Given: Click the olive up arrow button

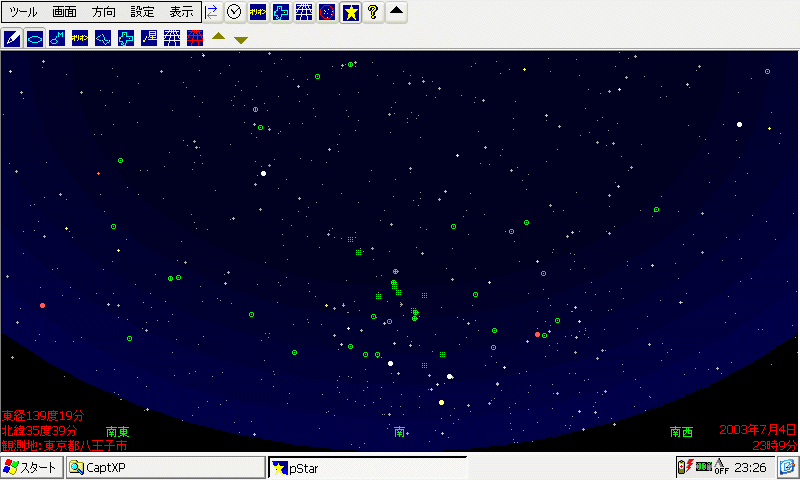Looking at the screenshot, I should (x=219, y=38).
